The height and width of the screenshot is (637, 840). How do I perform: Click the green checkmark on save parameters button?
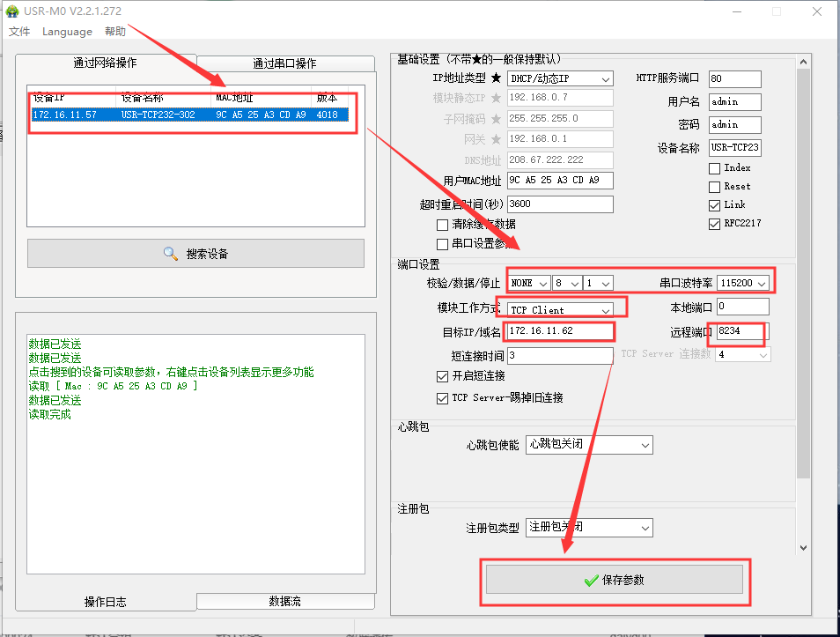coord(591,581)
